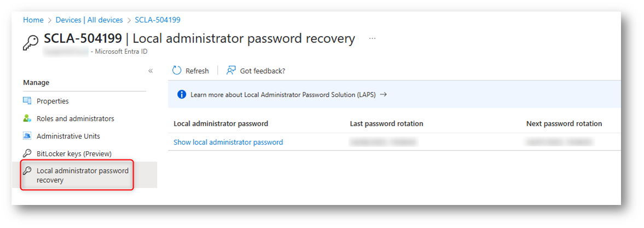Click the Roles and administrators icon
Screen dimensions: 644x228
coord(27,118)
